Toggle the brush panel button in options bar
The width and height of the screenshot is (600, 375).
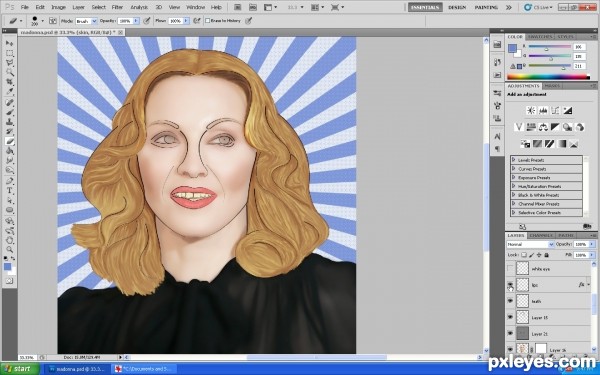[x=53, y=21]
